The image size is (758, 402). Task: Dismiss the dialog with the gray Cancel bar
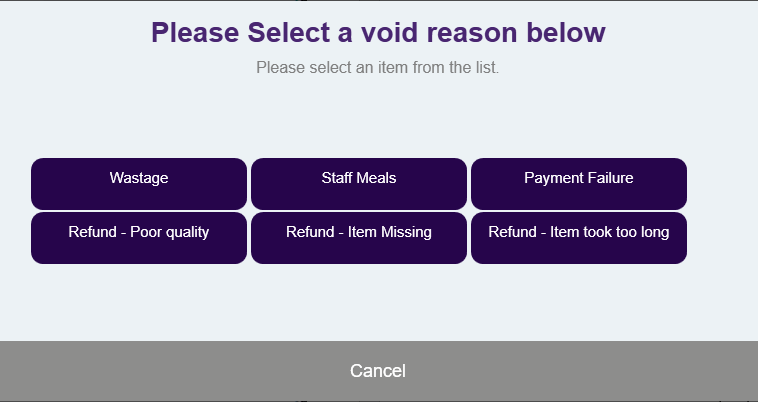pyautogui.click(x=379, y=371)
